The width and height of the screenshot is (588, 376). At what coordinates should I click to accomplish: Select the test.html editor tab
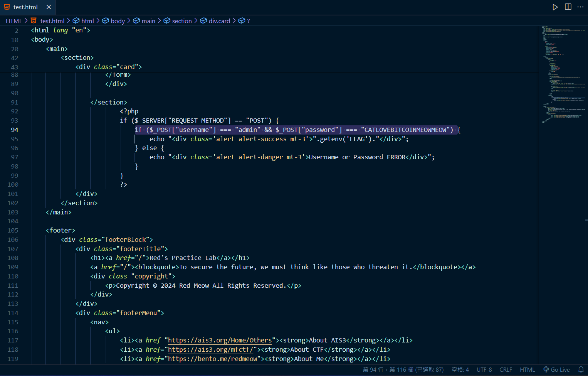pos(25,7)
